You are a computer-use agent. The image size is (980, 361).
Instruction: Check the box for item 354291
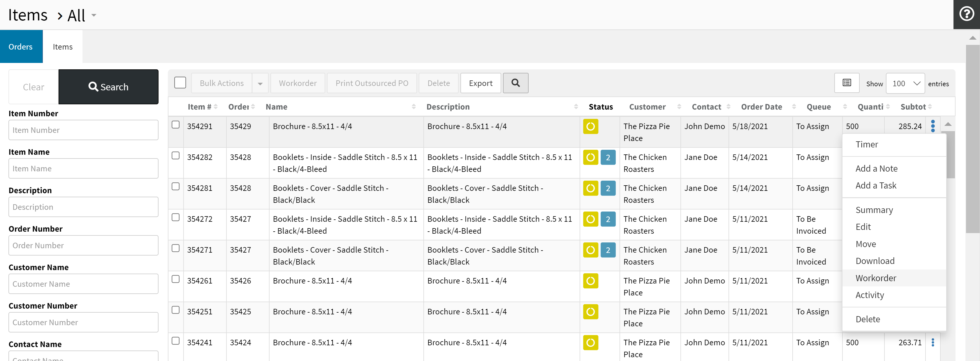pos(175,125)
